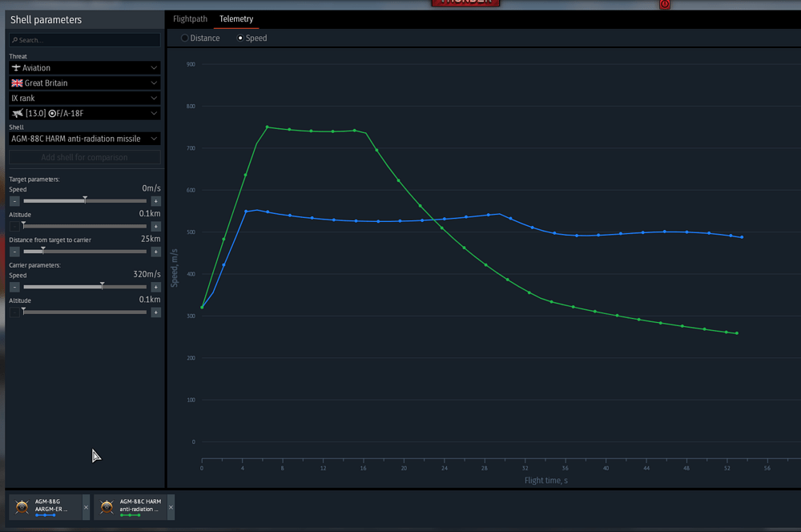Increase target Altitude with plus button
801x532 pixels.
click(x=156, y=227)
